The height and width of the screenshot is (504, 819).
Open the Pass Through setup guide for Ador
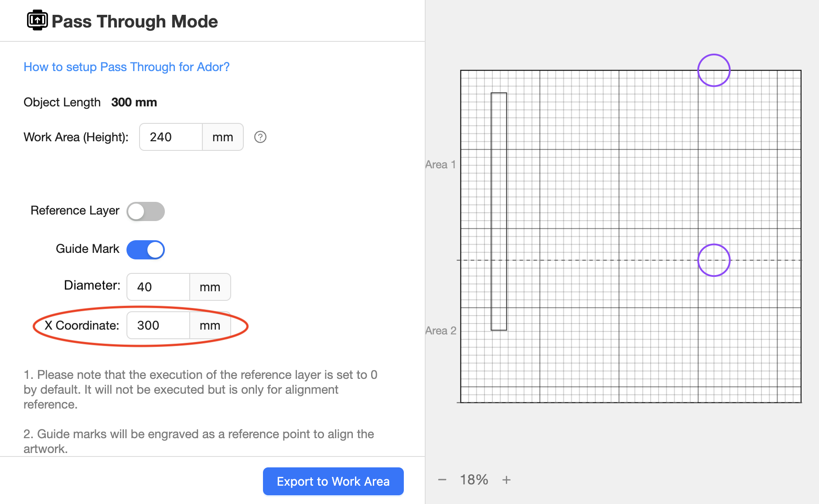(126, 67)
